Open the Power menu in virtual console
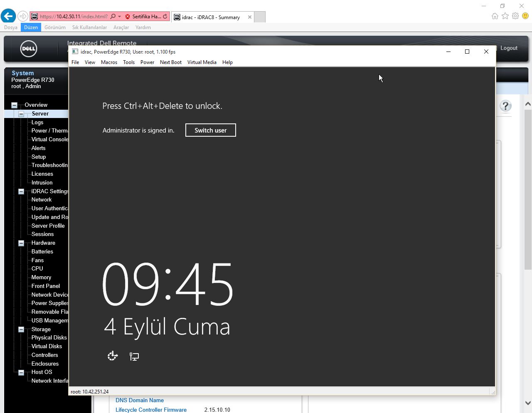 [147, 62]
